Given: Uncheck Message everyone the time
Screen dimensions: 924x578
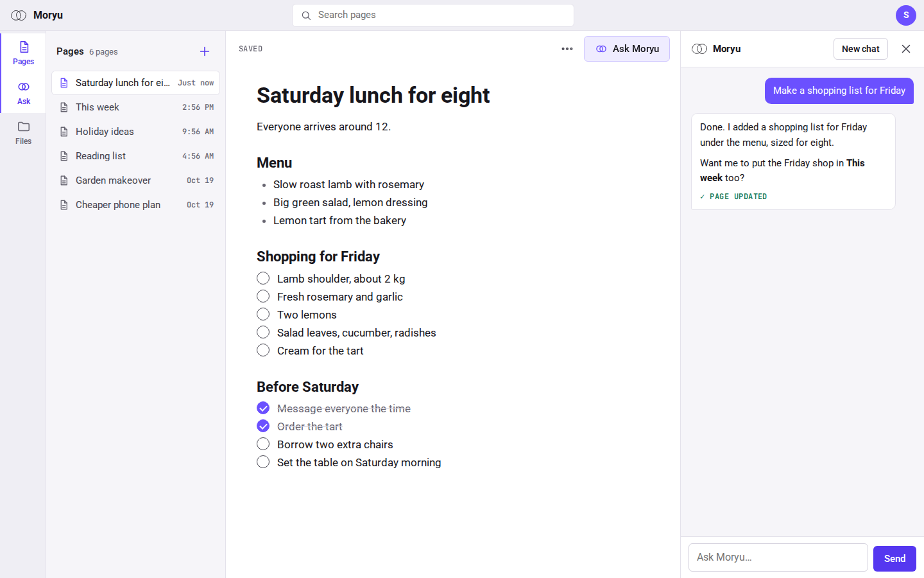Looking at the screenshot, I should 263,408.
